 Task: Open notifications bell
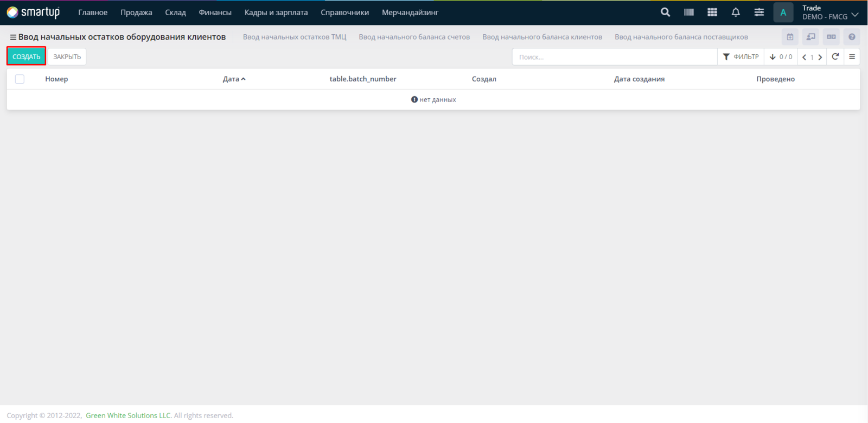736,12
